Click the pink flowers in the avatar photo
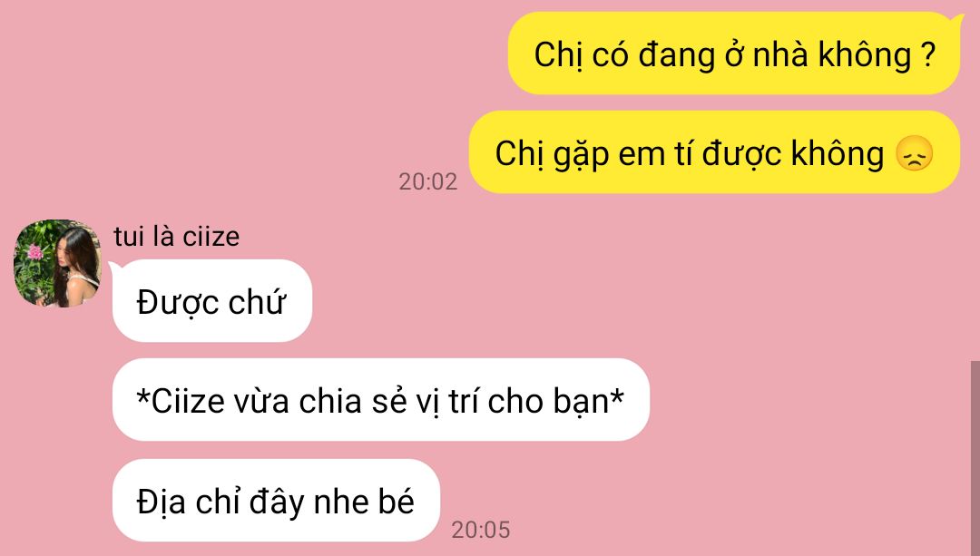Image resolution: width=980 pixels, height=556 pixels. (35, 252)
